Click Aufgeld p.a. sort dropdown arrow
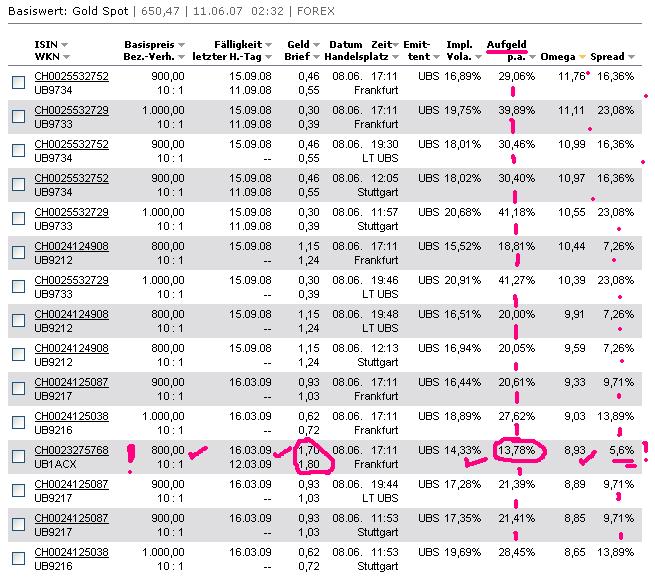Screen dimensions: 655x581 [x=531, y=59]
